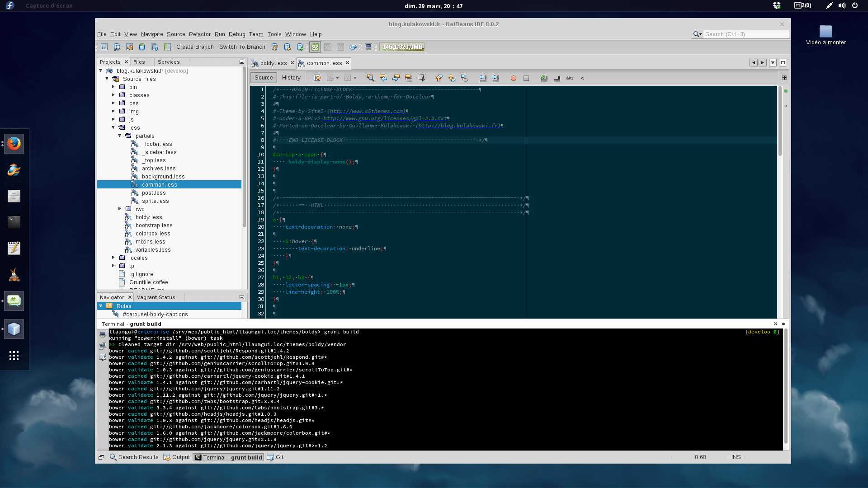Click Start Macro Recording red circle icon
Viewport: 868px width, 488px height.
(x=513, y=78)
